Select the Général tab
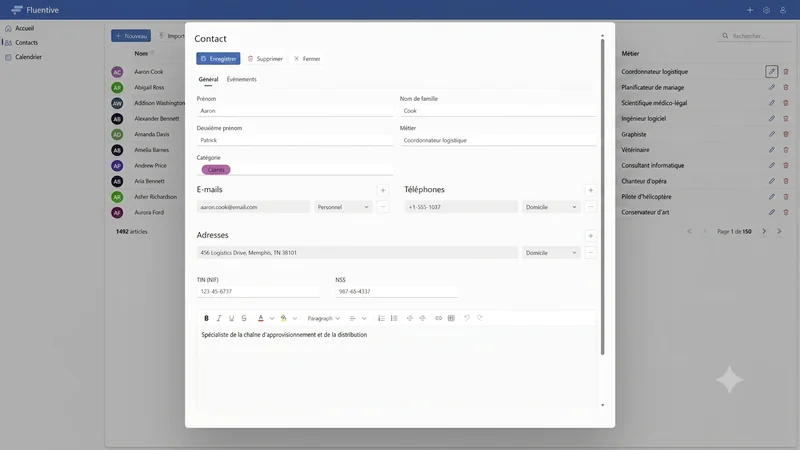 (208, 80)
